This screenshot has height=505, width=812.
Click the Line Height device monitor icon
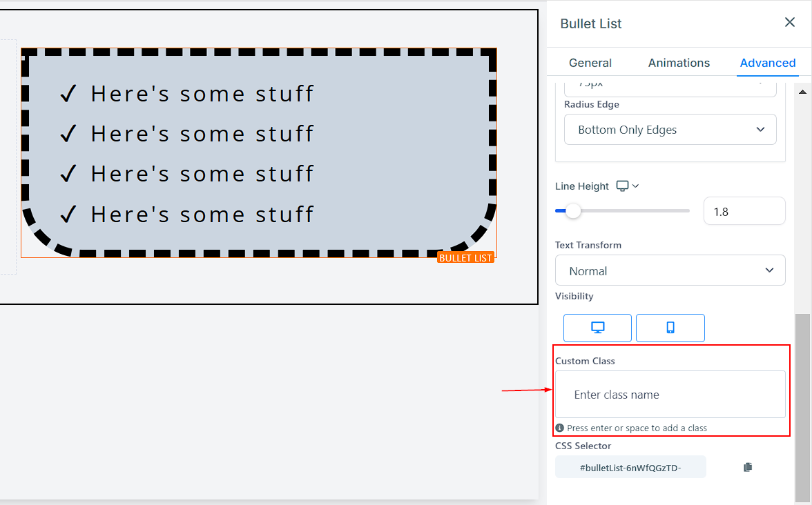[623, 186]
